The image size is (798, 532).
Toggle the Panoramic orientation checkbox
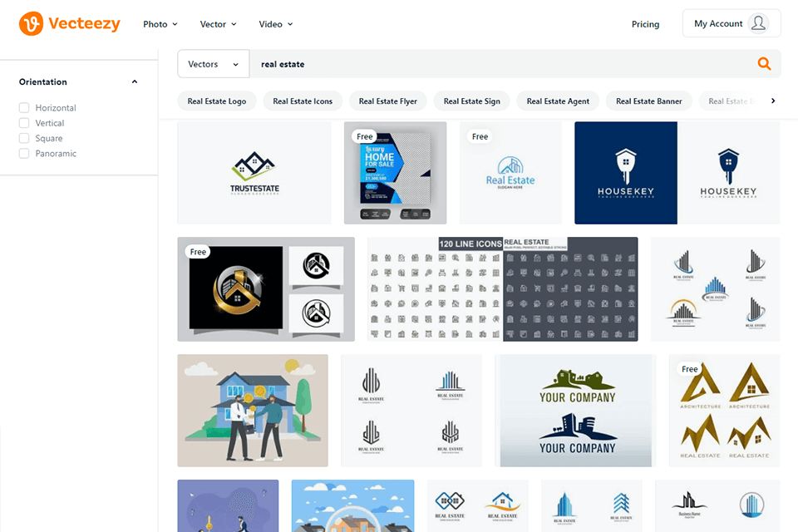pyautogui.click(x=24, y=154)
